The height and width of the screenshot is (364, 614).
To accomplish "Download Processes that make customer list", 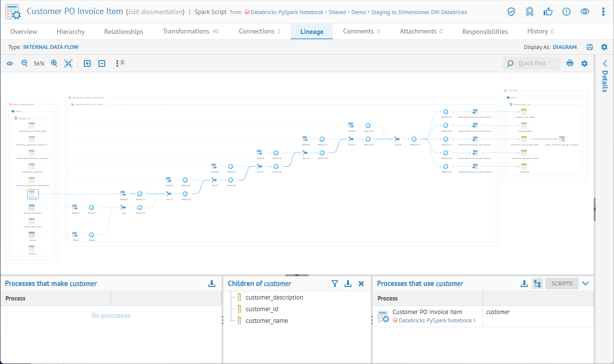I will coord(211,284).
